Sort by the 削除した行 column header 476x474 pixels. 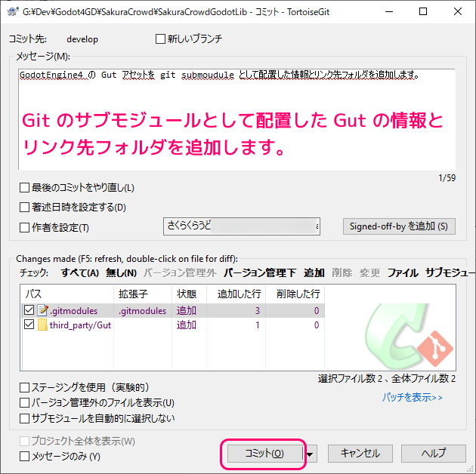point(295,294)
